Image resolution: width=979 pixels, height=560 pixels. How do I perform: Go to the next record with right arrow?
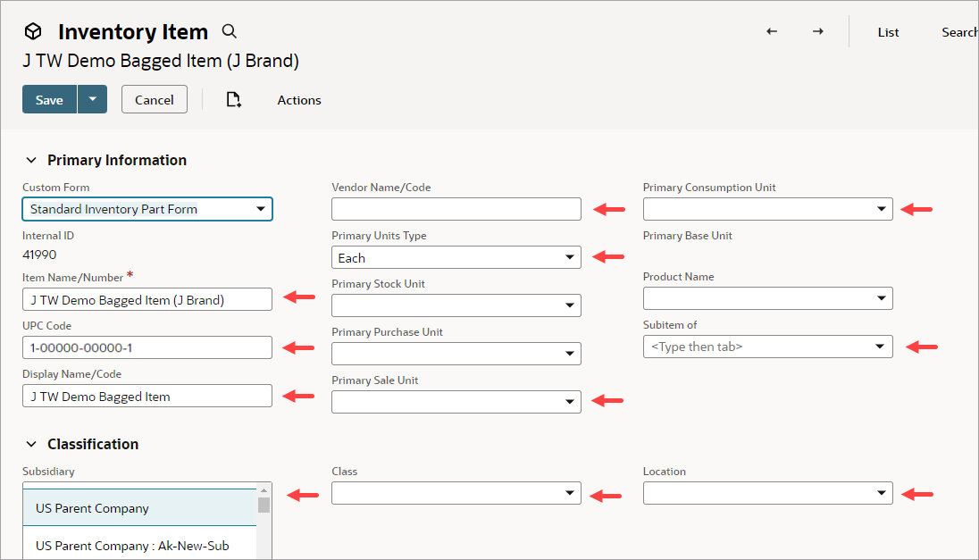(x=818, y=31)
